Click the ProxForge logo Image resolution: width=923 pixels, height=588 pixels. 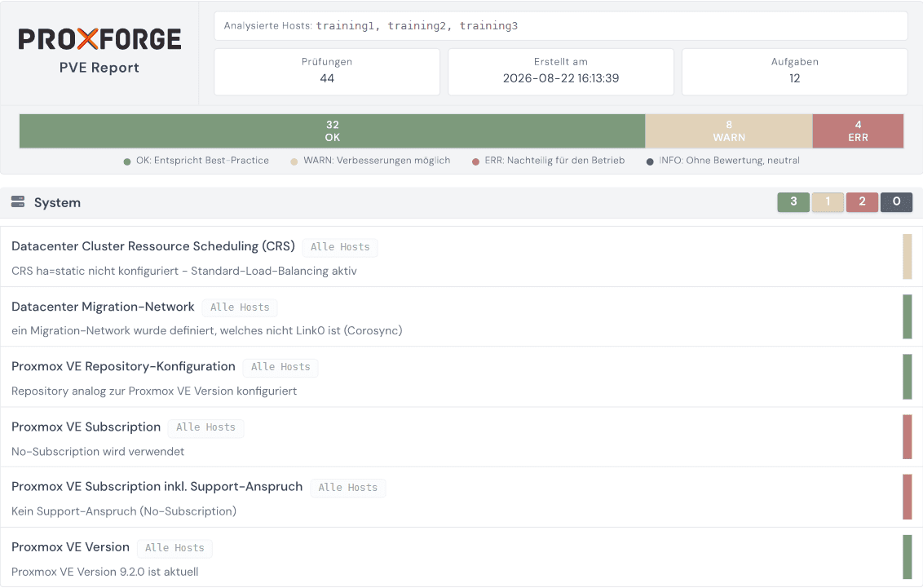click(x=99, y=39)
